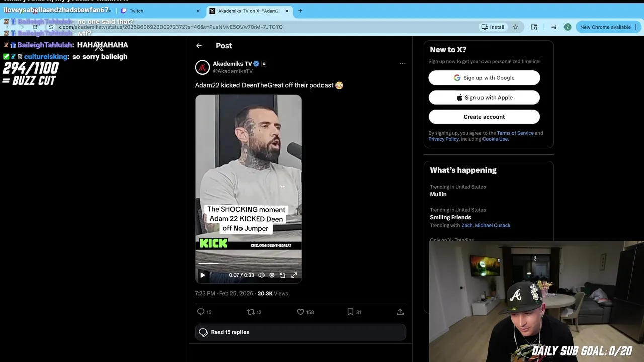
Task: Sign up with Apple
Action: click(x=484, y=97)
